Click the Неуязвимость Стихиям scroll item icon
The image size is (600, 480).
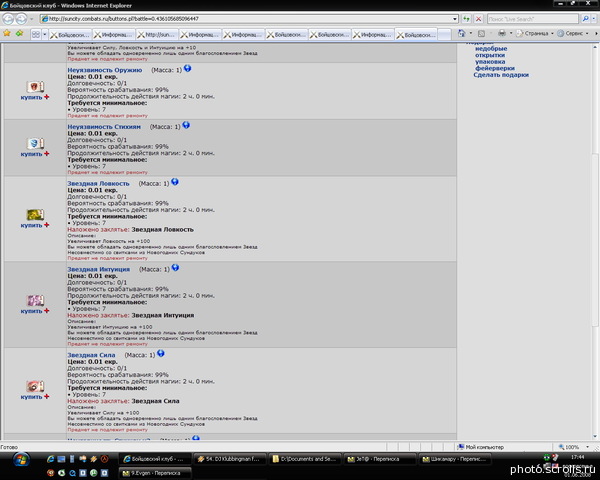35,144
